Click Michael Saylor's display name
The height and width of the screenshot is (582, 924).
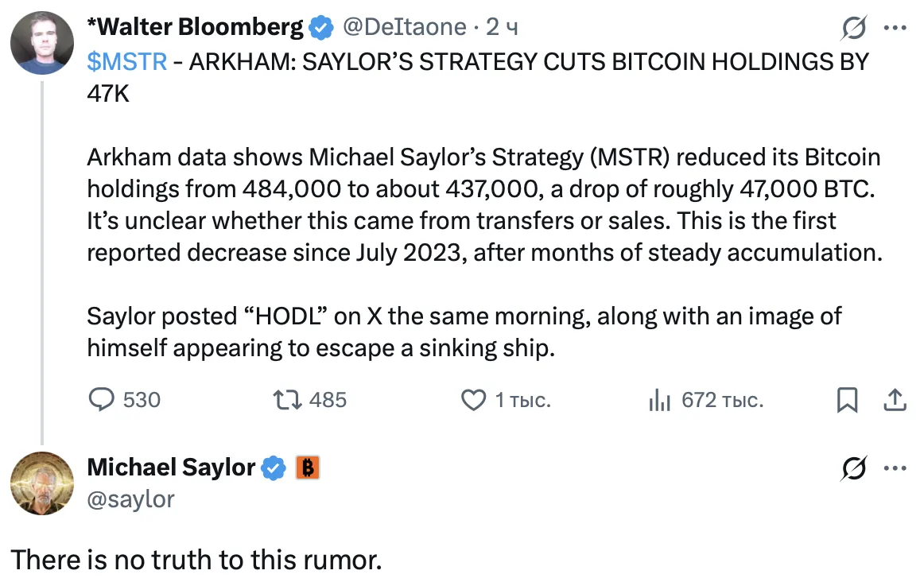pyautogui.click(x=171, y=468)
